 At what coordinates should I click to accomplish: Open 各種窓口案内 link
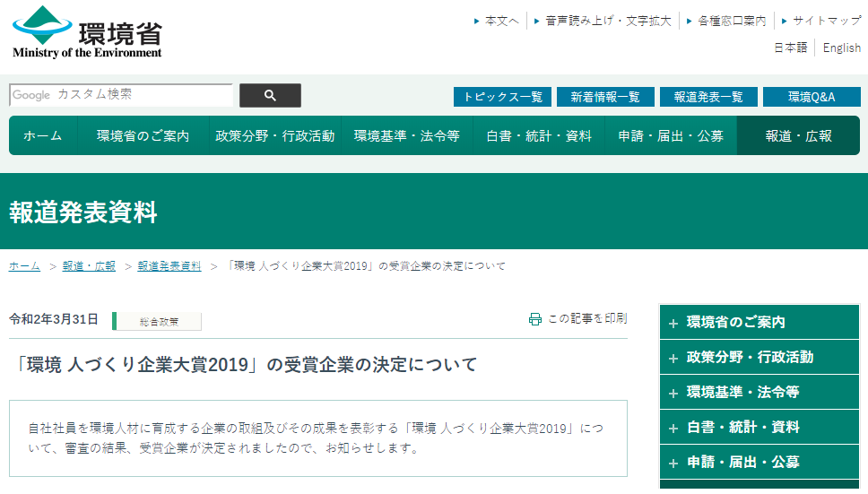pyautogui.click(x=732, y=21)
